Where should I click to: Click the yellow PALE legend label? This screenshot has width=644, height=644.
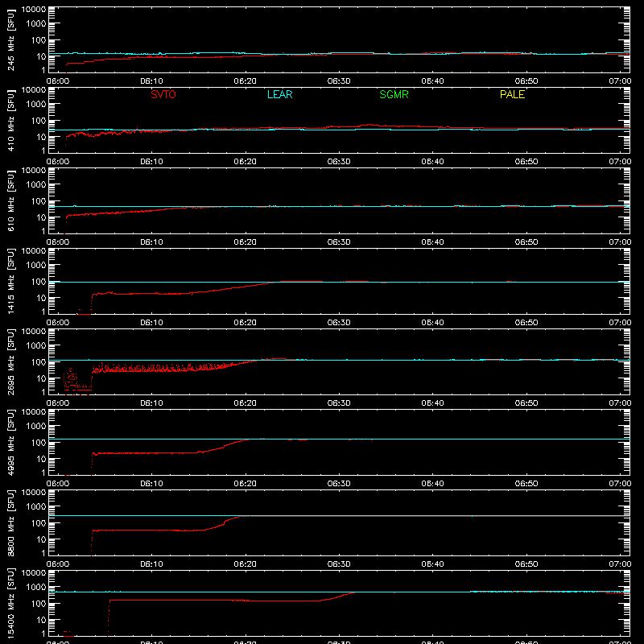tap(512, 94)
